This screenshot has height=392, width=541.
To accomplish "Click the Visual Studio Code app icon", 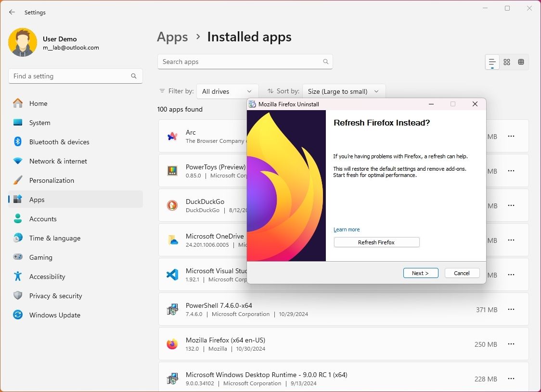I will [172, 275].
